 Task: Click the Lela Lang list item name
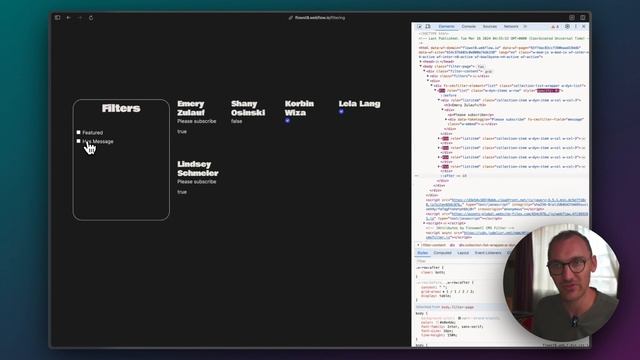[x=359, y=104]
